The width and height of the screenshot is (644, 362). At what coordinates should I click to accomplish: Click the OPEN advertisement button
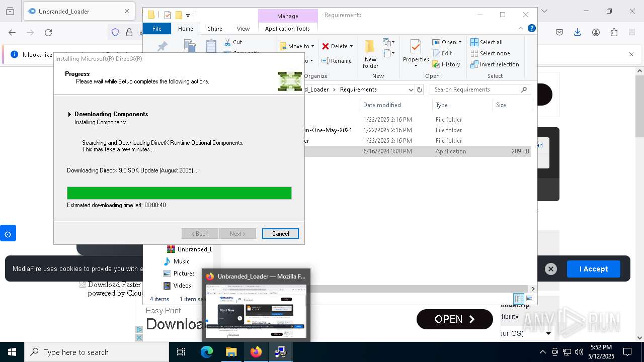455,319
